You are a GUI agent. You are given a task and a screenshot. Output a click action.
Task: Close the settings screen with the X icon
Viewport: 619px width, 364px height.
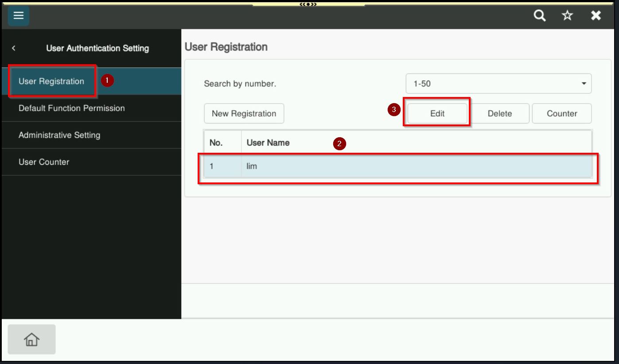[x=596, y=15]
